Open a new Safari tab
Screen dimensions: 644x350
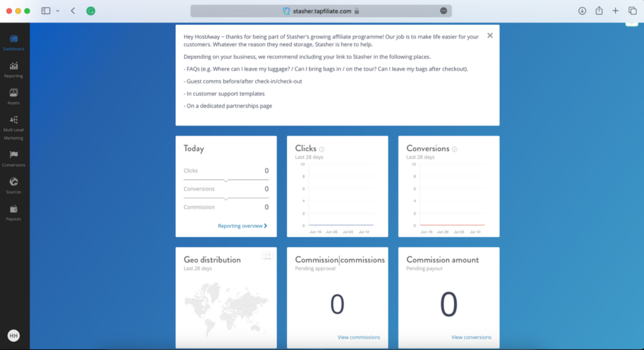pyautogui.click(x=615, y=11)
